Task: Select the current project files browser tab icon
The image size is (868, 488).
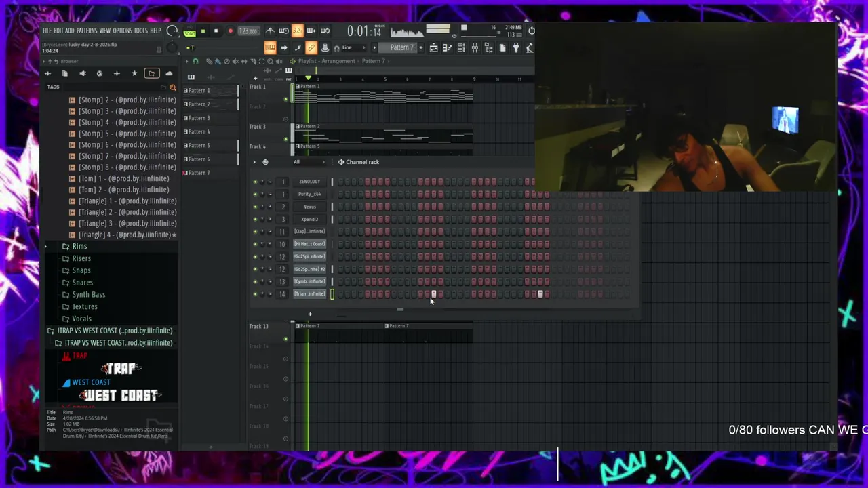Action: 65,73
